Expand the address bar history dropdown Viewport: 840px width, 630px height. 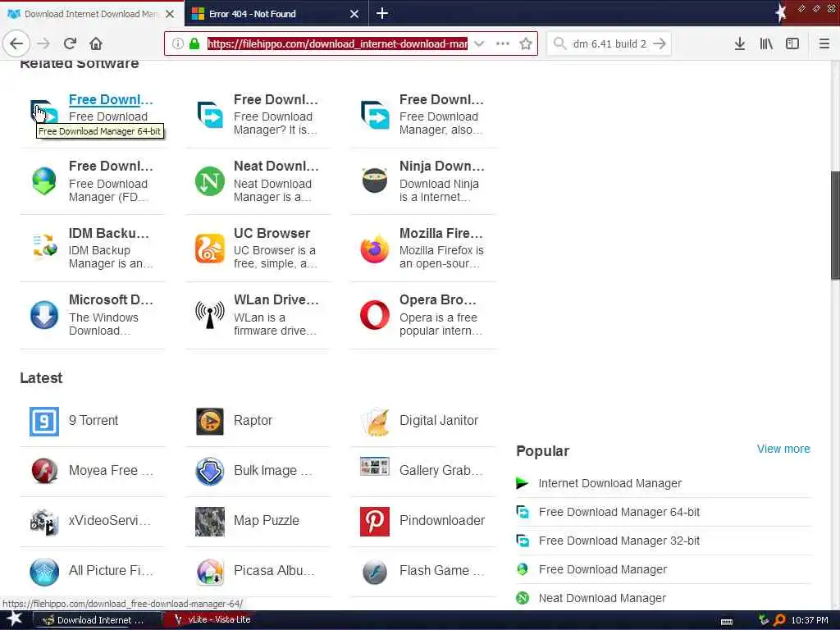(x=479, y=43)
